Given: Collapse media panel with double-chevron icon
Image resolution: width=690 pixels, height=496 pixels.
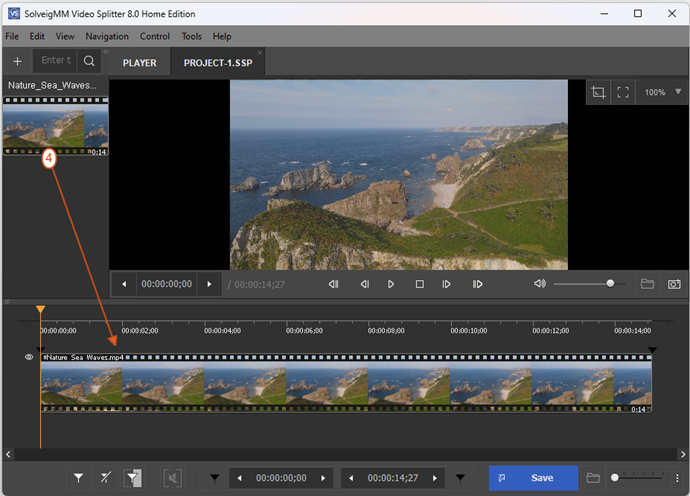Looking at the screenshot, I should pos(106,51).
